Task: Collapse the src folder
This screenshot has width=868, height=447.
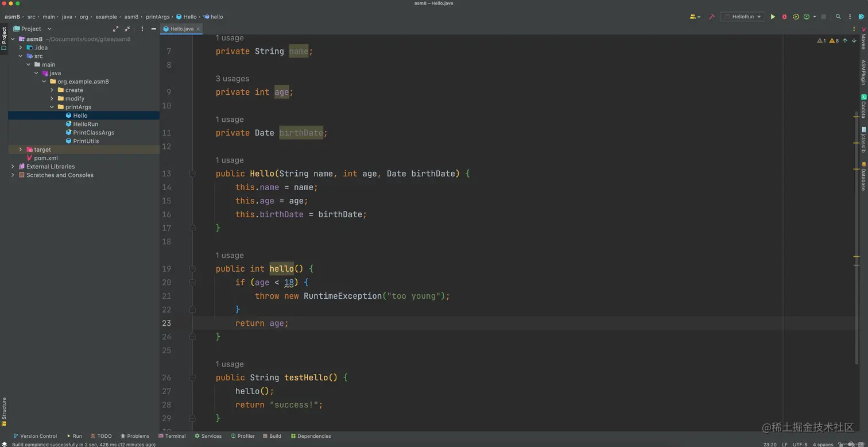Action: 21,56
